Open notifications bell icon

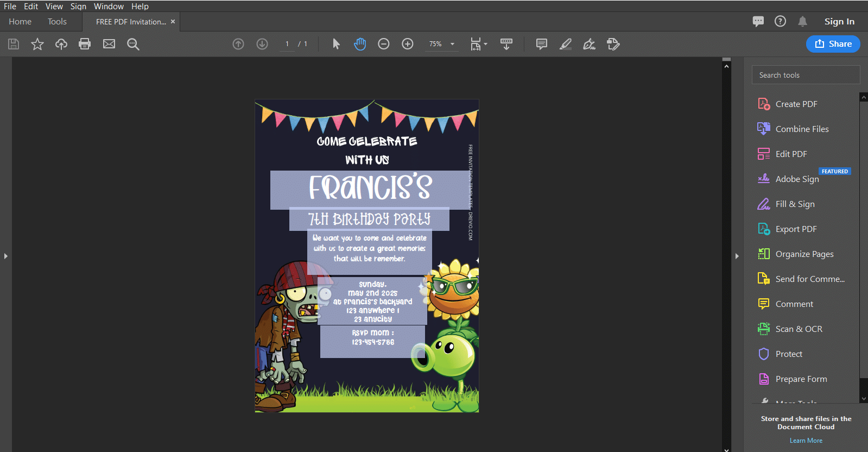click(802, 22)
